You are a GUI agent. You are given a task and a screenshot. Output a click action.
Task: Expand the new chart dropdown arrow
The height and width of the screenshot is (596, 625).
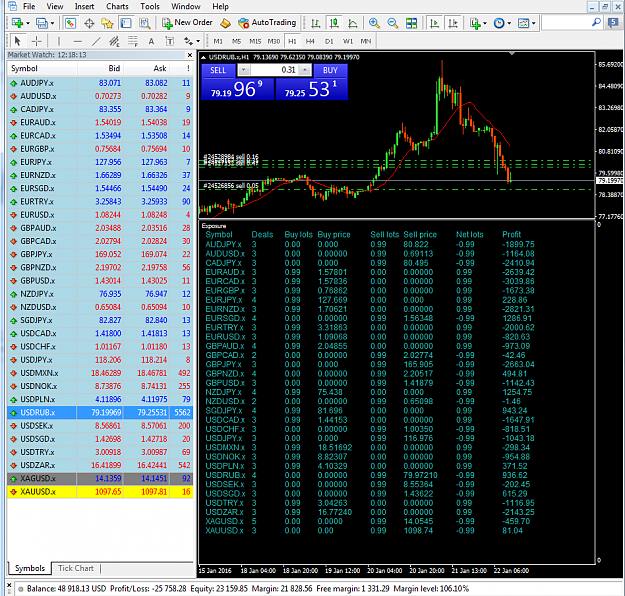[28, 24]
